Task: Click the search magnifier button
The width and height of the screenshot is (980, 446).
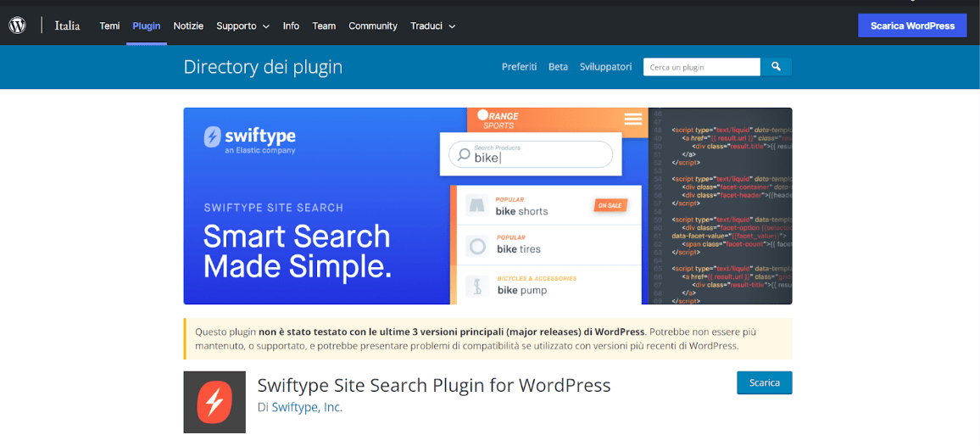Action: click(776, 67)
